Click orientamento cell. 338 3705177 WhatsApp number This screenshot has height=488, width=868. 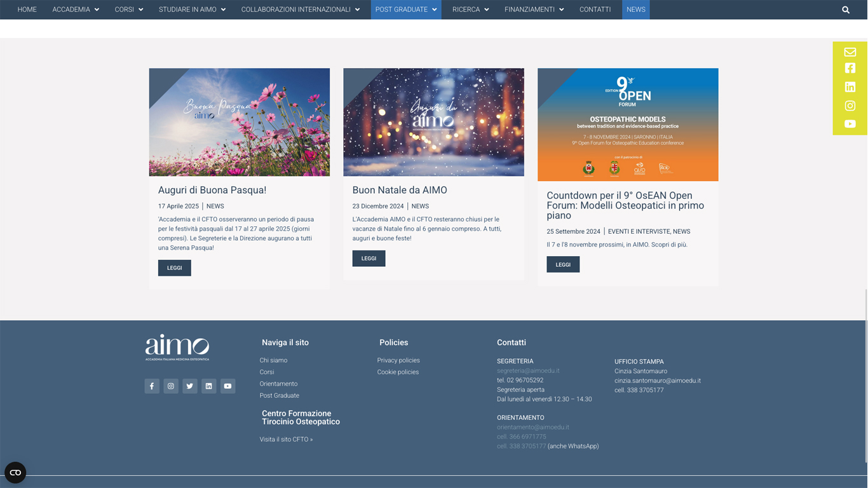[x=522, y=447]
